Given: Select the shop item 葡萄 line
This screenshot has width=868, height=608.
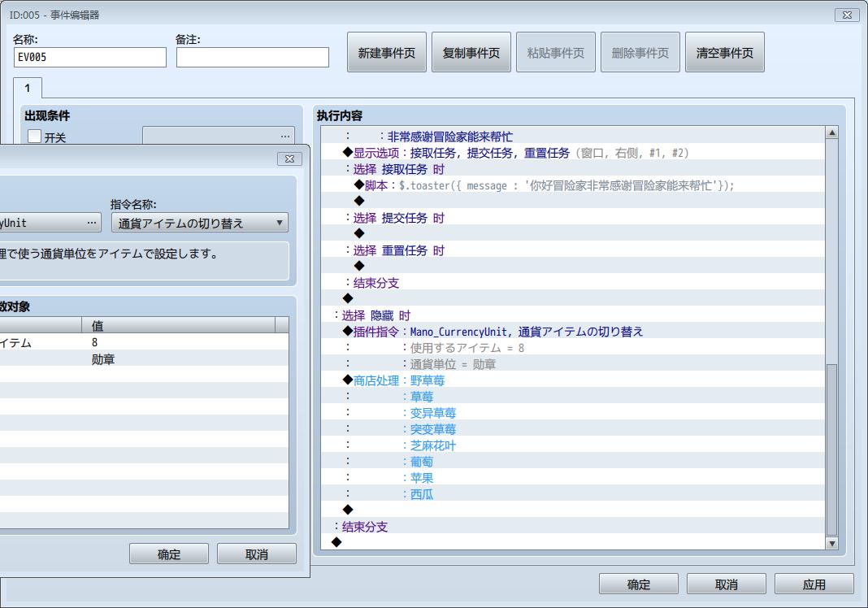Looking at the screenshot, I should [x=573, y=461].
